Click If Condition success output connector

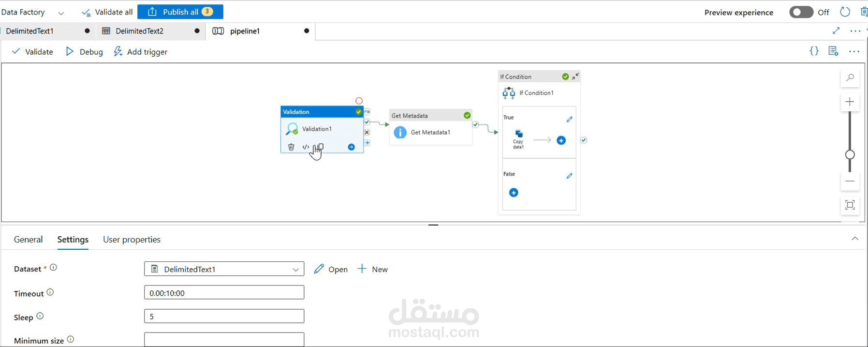tap(584, 140)
